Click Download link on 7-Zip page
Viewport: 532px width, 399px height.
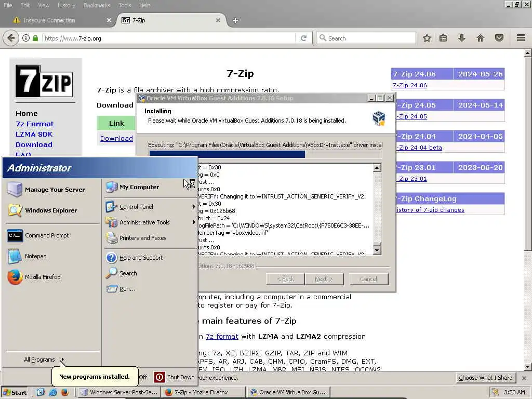pyautogui.click(x=116, y=138)
